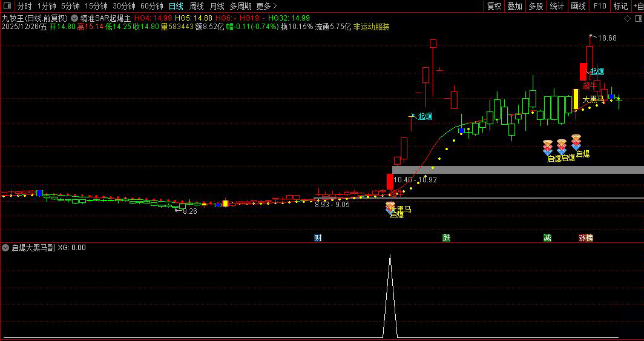Open the 复权 adjustment menu
Screen dimensions: 644x341
pos(494,6)
